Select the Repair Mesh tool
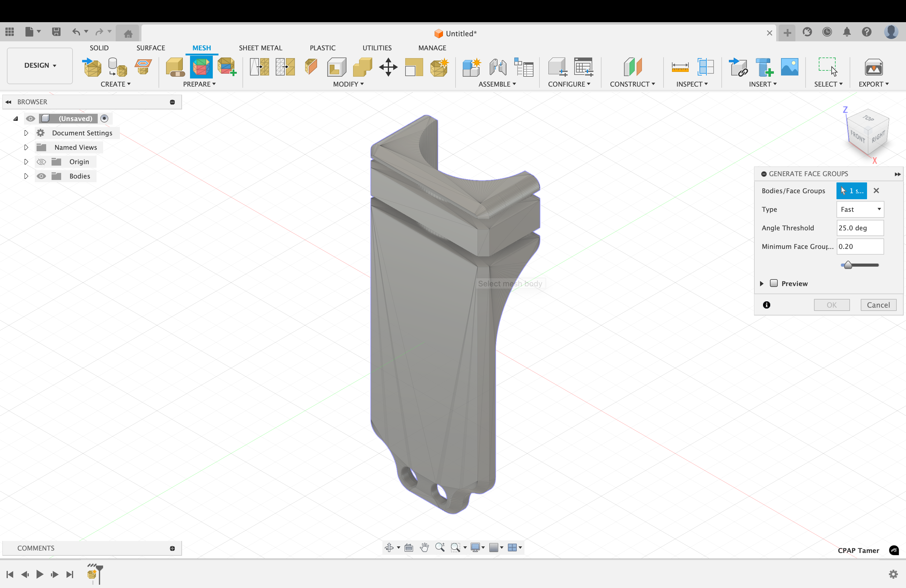The height and width of the screenshot is (588, 906). (x=175, y=68)
